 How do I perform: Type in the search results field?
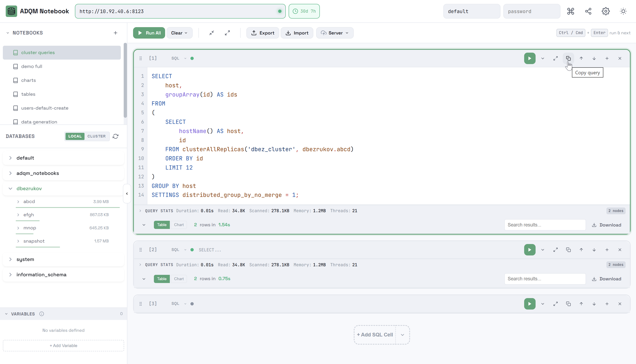[545, 224]
